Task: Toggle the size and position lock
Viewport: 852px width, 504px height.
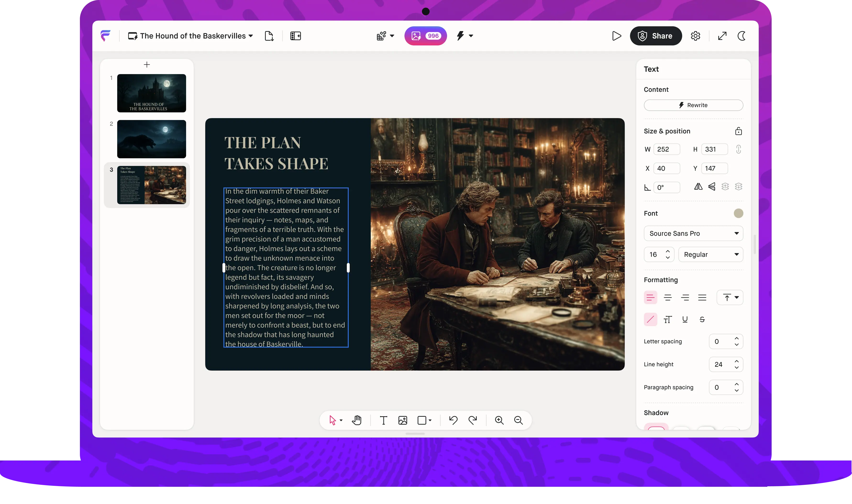Action: (738, 131)
